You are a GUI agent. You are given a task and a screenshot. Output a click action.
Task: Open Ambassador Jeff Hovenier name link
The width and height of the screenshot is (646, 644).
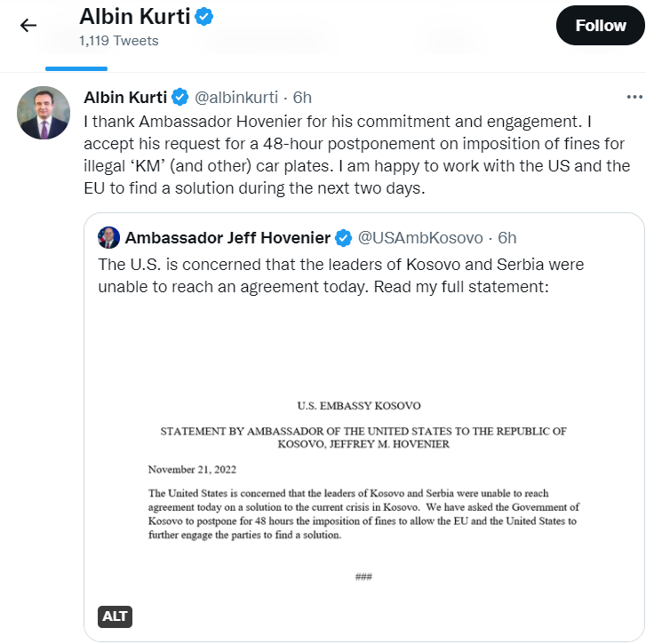coord(227,237)
